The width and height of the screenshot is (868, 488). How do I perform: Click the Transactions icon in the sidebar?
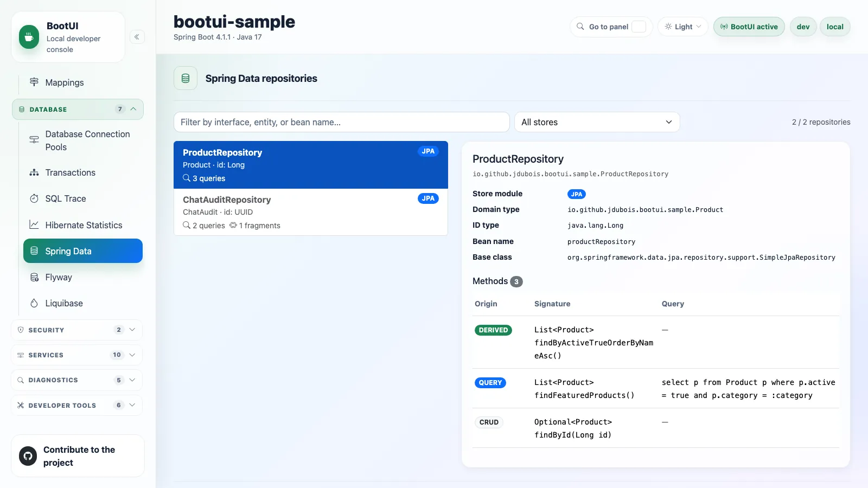34,172
